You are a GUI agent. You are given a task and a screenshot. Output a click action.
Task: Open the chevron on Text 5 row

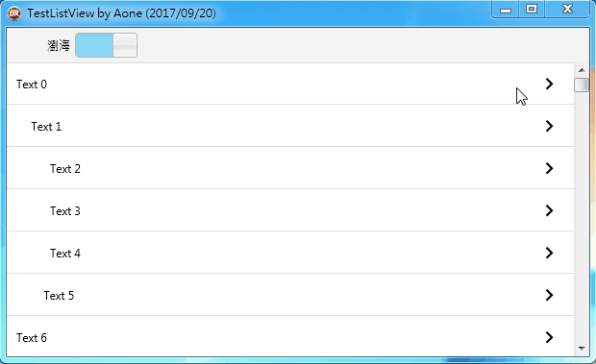point(549,295)
